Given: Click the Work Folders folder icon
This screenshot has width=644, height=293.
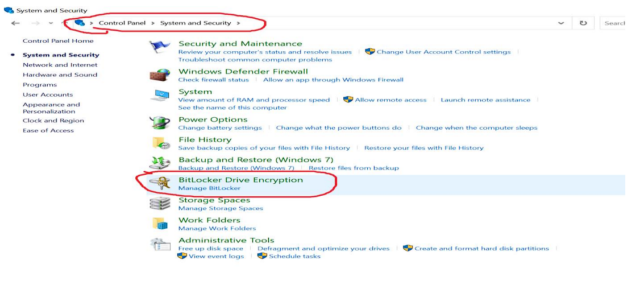Looking at the screenshot, I should point(160,224).
